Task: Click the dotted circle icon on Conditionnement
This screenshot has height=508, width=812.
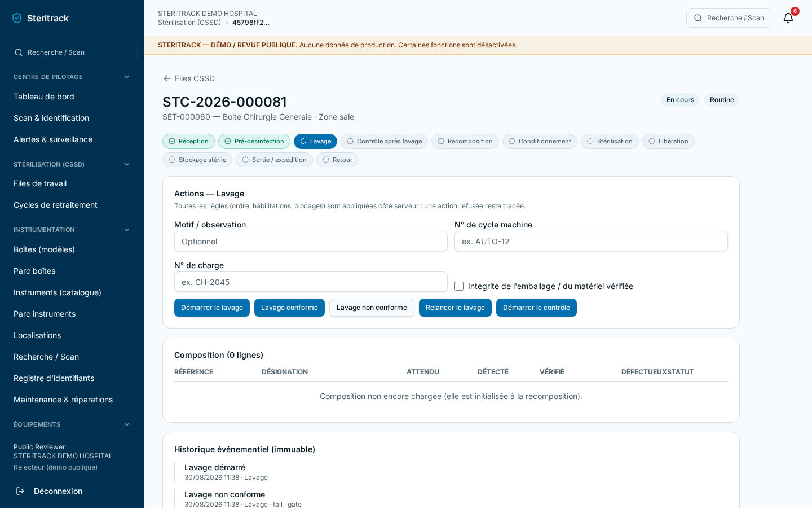Action: [x=512, y=141]
